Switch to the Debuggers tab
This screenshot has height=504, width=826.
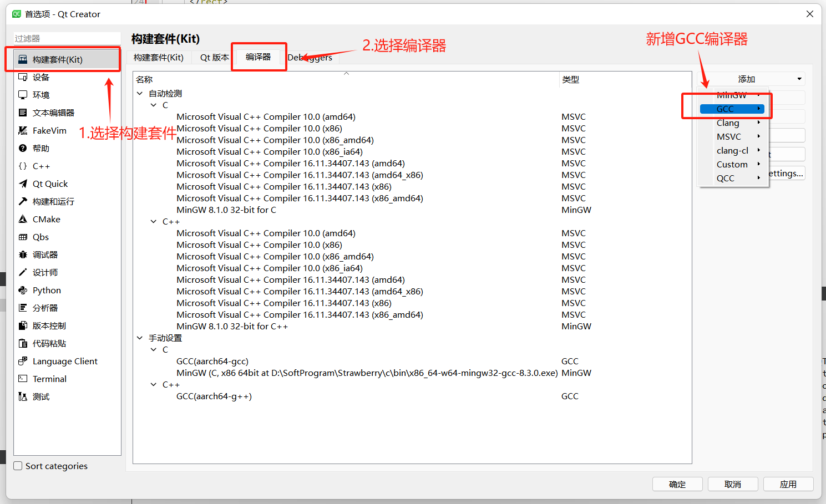310,57
